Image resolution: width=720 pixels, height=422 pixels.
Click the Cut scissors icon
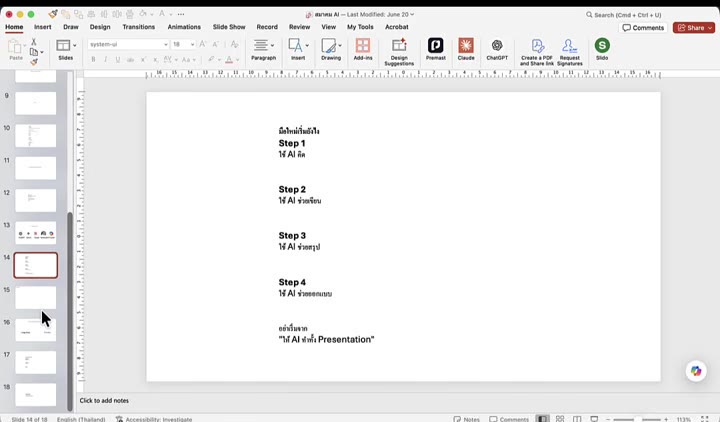click(x=34, y=42)
